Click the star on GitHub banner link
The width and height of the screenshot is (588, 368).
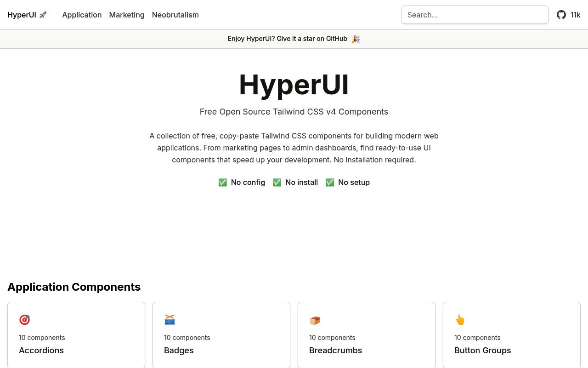coord(288,39)
